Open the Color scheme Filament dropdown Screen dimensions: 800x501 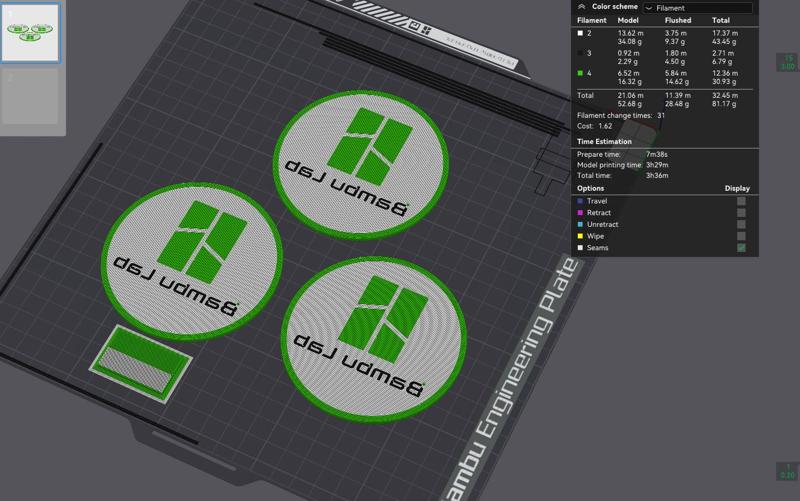(x=697, y=7)
